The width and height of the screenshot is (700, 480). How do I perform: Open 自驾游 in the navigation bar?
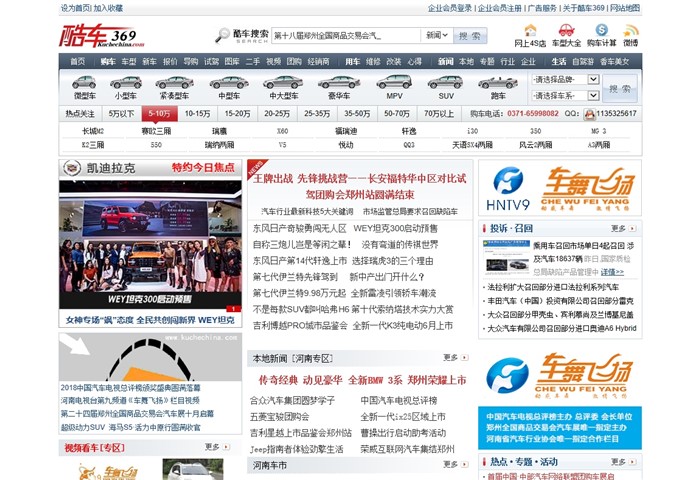tap(583, 62)
